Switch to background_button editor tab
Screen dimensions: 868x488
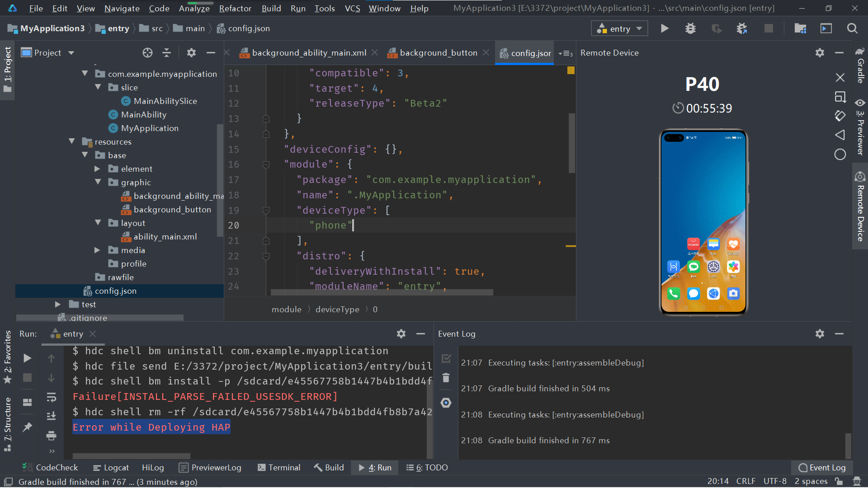pyautogui.click(x=438, y=53)
